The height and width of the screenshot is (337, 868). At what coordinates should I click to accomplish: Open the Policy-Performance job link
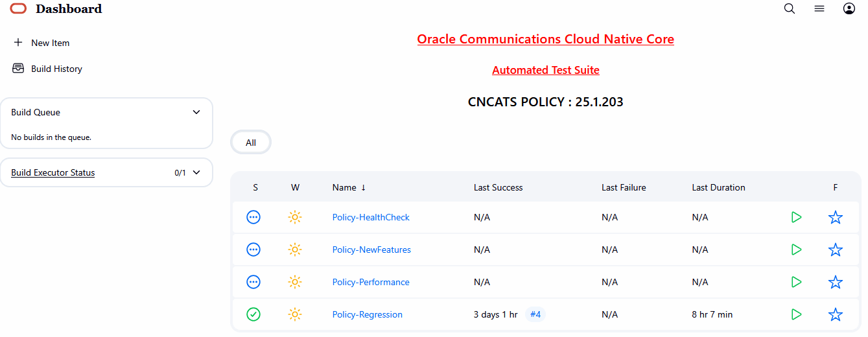[x=371, y=282]
